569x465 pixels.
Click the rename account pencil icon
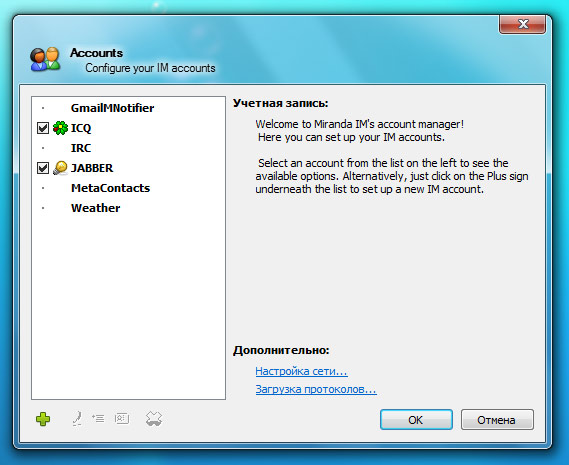point(77,419)
